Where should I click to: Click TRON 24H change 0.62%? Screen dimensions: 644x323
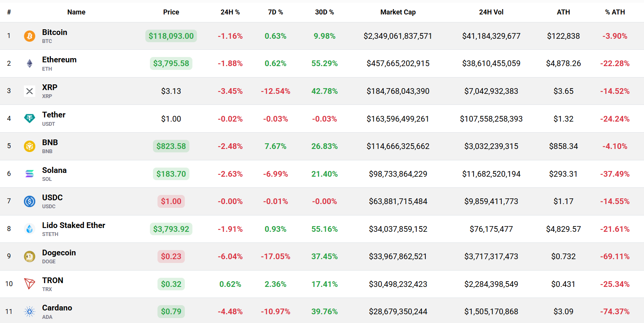[x=230, y=284]
